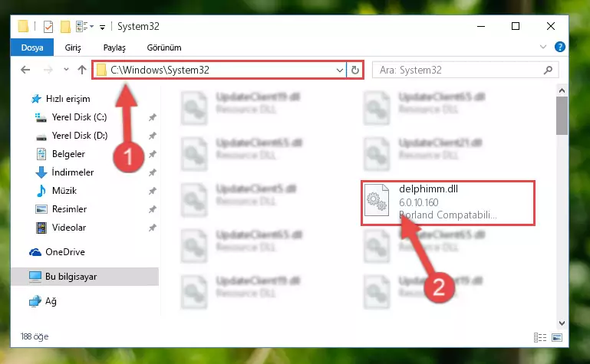Click the Back navigation arrow

pyautogui.click(x=25, y=70)
